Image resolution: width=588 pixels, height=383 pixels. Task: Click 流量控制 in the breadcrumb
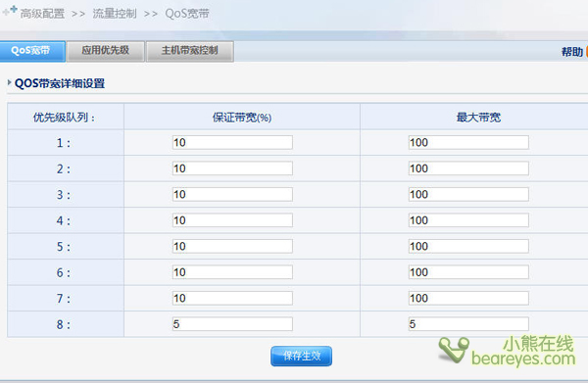[115, 14]
